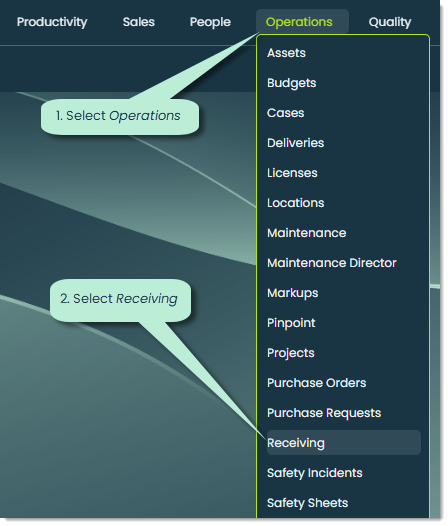This screenshot has height=526, width=448.
Task: Open the Quality menu
Action: [x=390, y=22]
